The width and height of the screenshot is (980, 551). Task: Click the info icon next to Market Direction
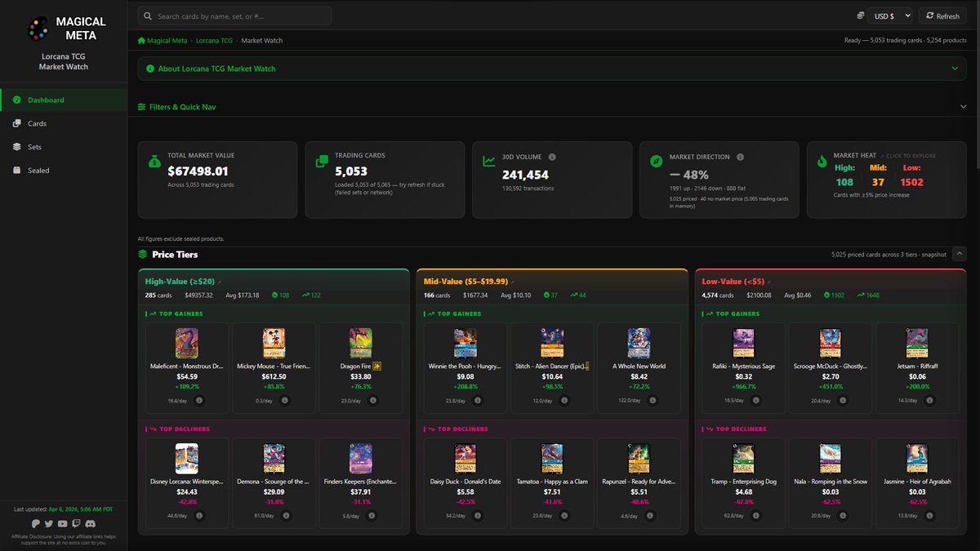pyautogui.click(x=740, y=157)
